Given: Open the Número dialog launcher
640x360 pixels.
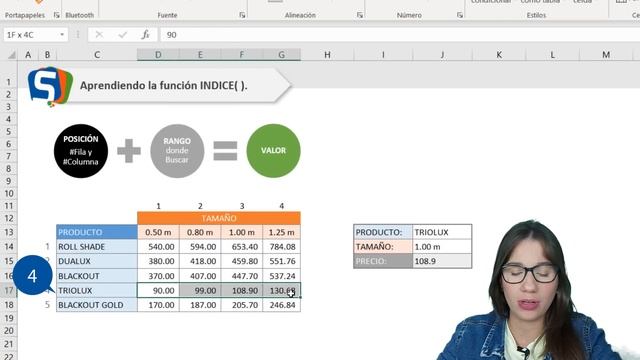Looking at the screenshot, I should (x=460, y=15).
